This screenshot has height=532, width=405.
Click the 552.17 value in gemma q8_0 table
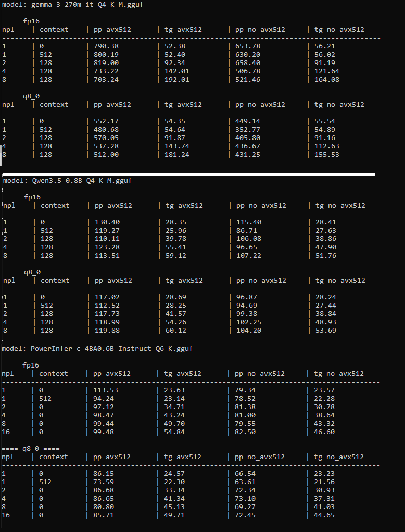[106, 121]
